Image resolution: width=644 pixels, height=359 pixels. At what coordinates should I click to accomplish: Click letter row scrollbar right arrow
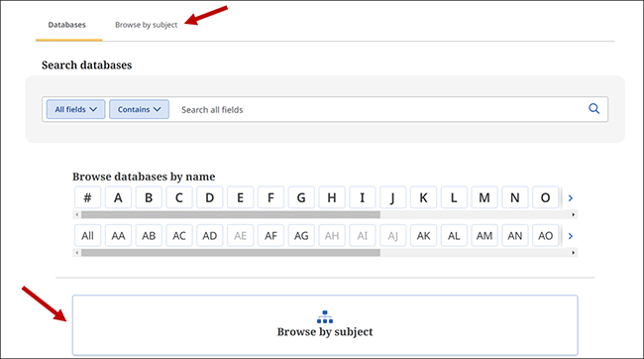[574, 214]
